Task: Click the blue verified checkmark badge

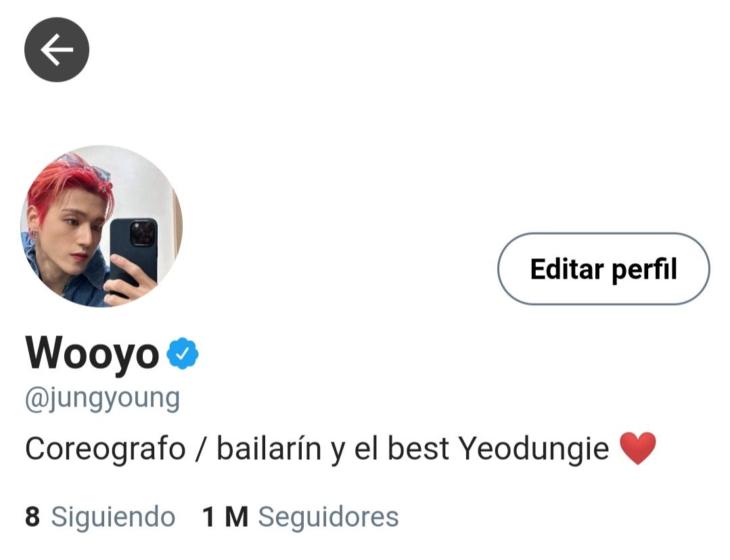Action: coord(183,354)
